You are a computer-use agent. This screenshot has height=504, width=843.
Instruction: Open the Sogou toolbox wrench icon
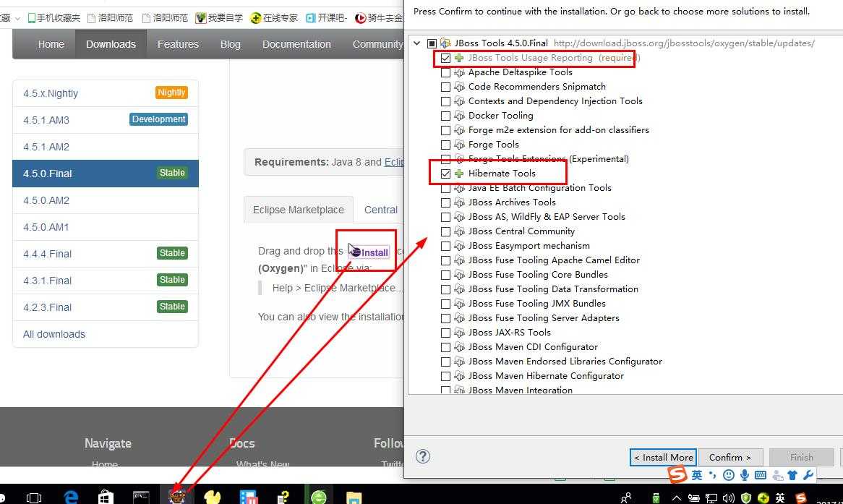(x=808, y=475)
